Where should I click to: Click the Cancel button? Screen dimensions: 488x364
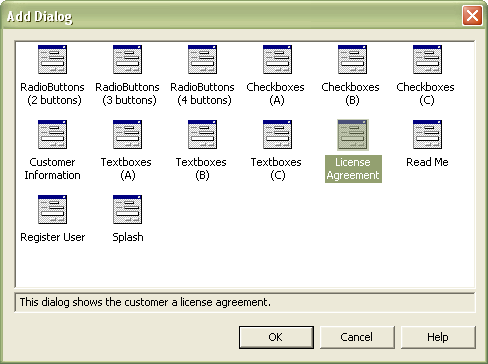(x=357, y=337)
